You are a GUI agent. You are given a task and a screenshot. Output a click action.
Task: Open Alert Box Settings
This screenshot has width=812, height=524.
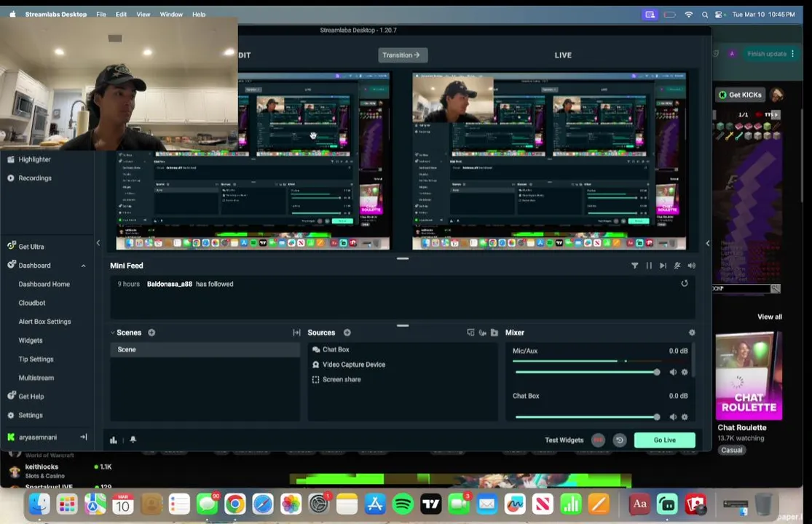(x=44, y=321)
